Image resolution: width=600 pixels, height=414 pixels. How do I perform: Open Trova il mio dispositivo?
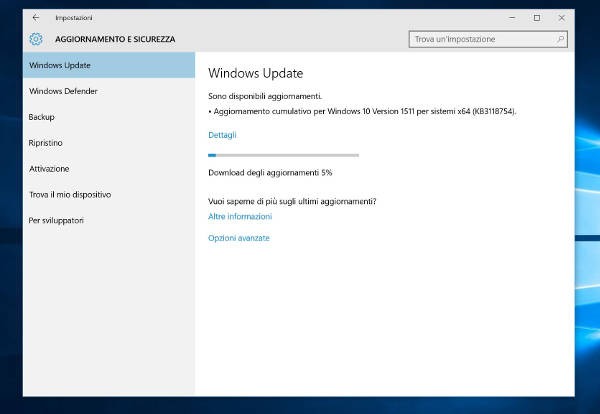click(x=109, y=194)
